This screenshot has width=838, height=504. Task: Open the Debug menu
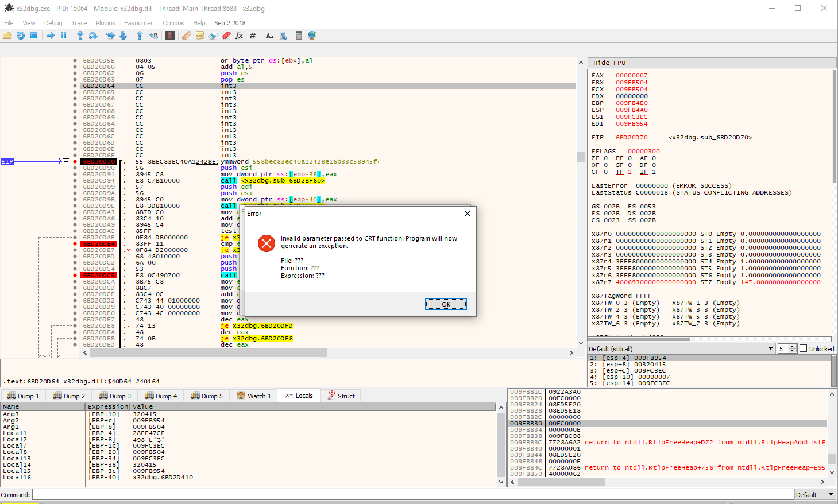pos(53,23)
